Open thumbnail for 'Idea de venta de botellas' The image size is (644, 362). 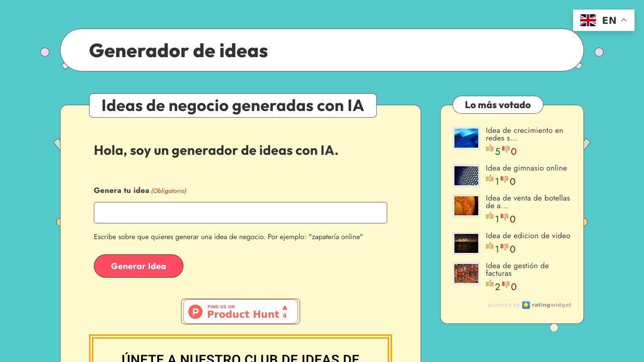(x=466, y=206)
